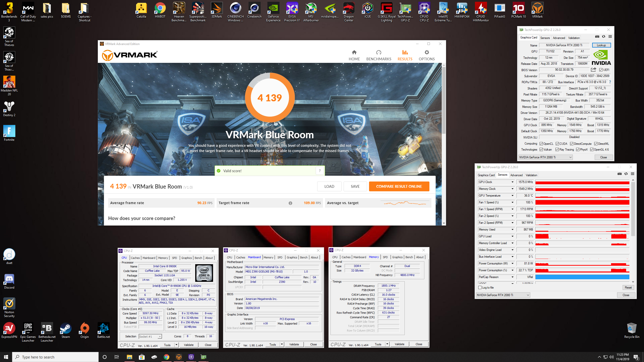Click Lookup button in GPU-Z
Image resolution: width=644 pixels, height=362 pixels.
pos(601,45)
